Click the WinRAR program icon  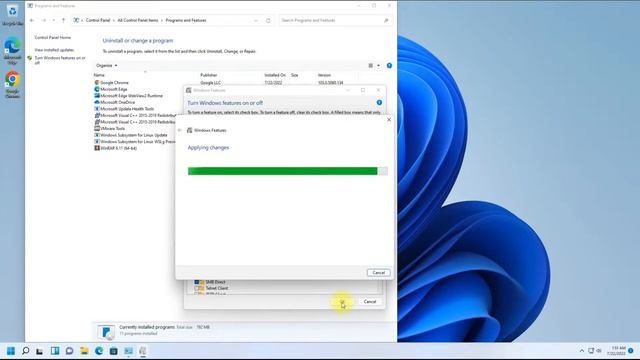click(x=97, y=148)
